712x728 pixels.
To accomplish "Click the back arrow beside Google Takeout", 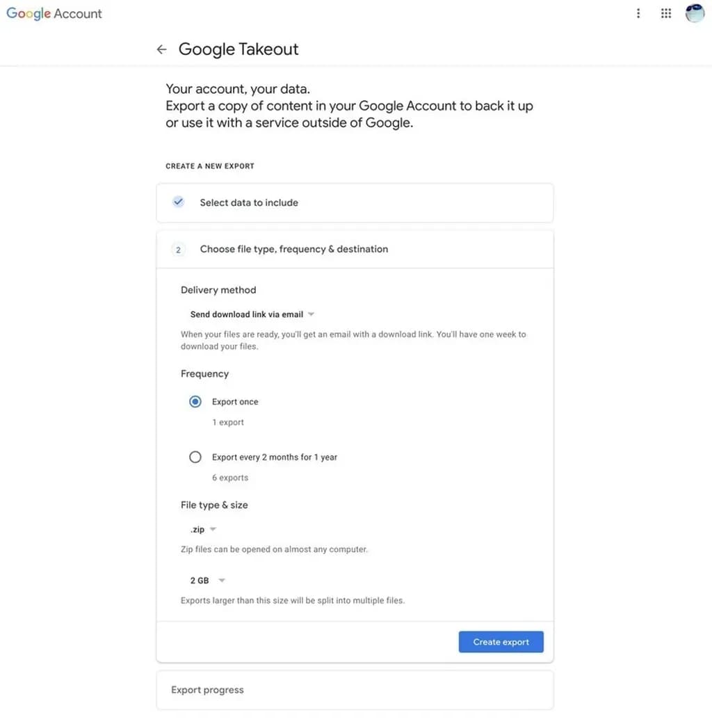I will pyautogui.click(x=161, y=49).
